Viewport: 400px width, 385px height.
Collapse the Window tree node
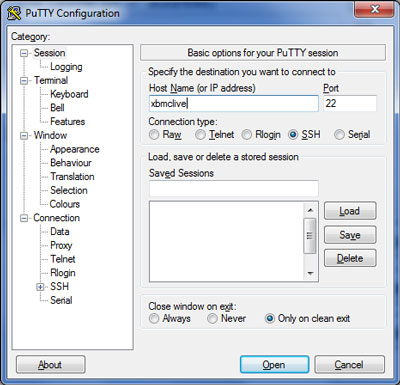[x=24, y=136]
